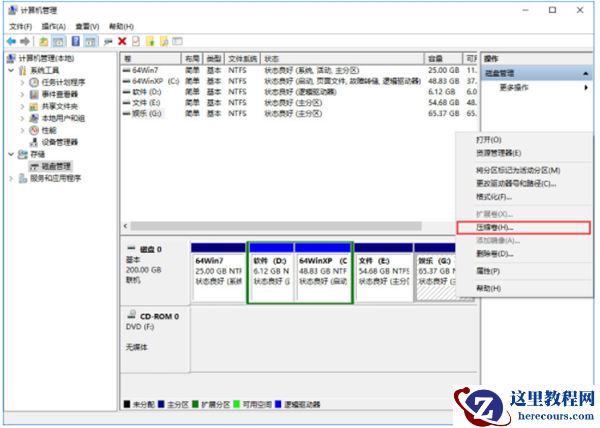Expand the 性能 node
This screenshot has height=428, width=600.
click(x=22, y=130)
